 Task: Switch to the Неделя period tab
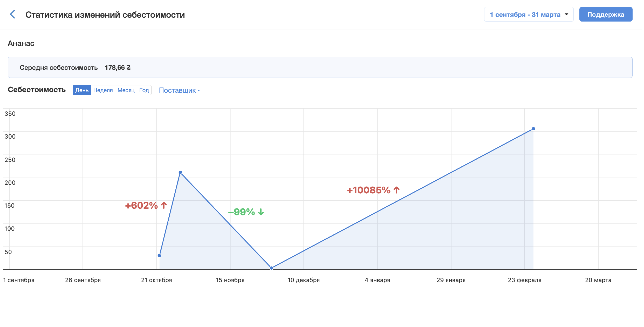(x=103, y=90)
